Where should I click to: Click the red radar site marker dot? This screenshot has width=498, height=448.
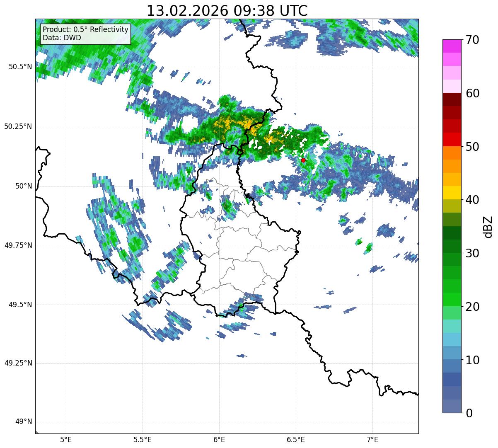(303, 160)
